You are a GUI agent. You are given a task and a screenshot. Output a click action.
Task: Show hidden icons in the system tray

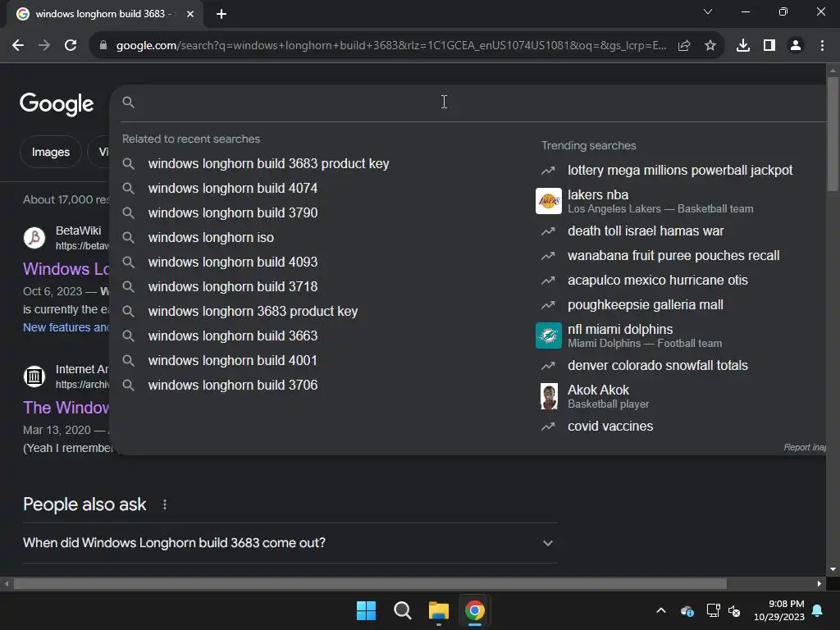pos(661,610)
